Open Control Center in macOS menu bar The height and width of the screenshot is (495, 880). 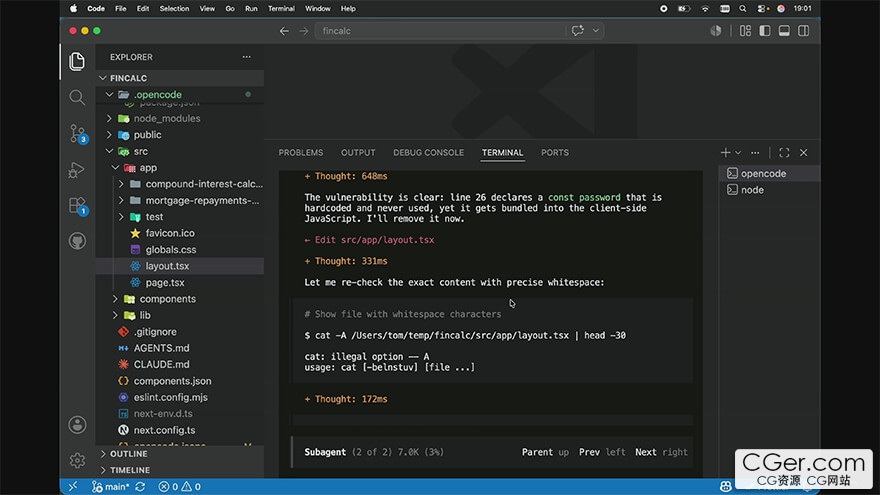[x=762, y=8]
